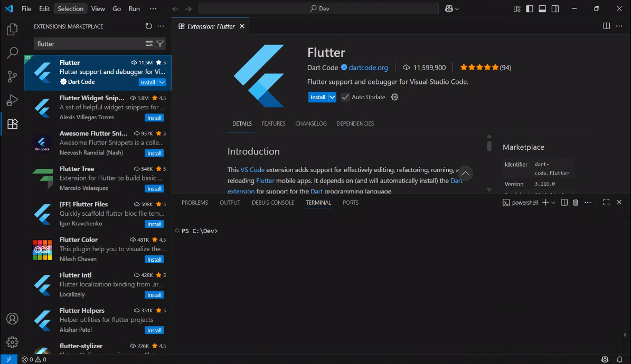Close the Extension: Flutter tab
The height and width of the screenshot is (364, 631).
[242, 26]
